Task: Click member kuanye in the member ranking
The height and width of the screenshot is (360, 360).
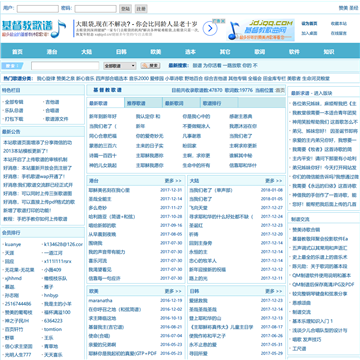Action: click(x=13, y=244)
